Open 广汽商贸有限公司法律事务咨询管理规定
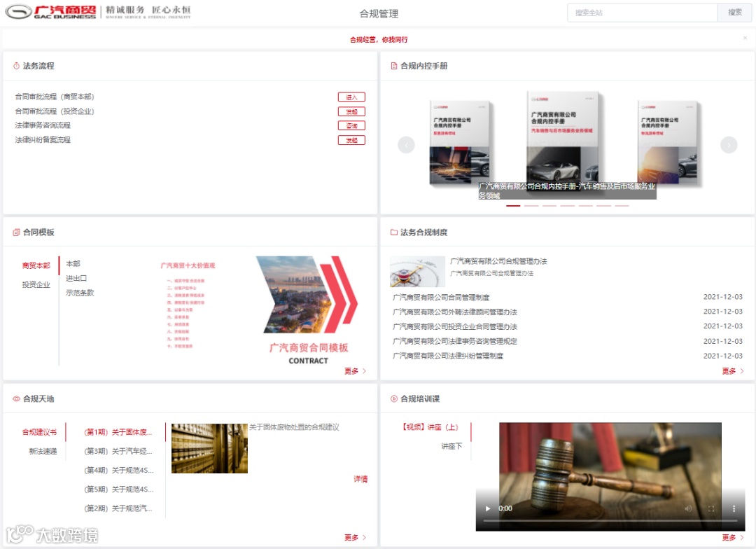 (x=455, y=341)
